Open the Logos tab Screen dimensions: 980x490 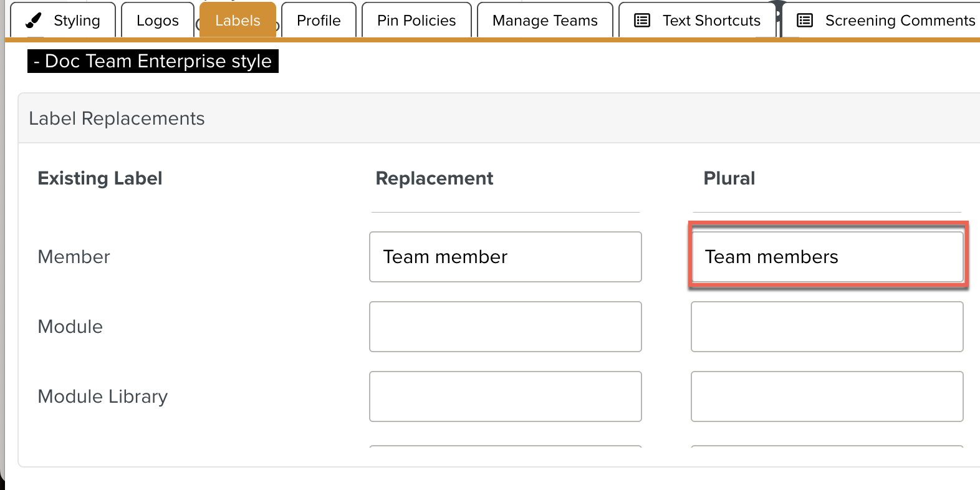(x=157, y=21)
